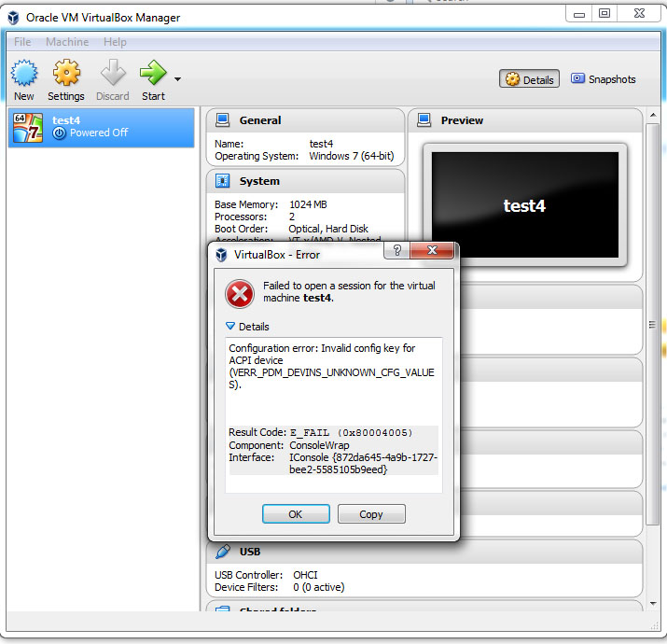Click OK in the error dialog
This screenshot has height=644, width=667.
[296, 514]
